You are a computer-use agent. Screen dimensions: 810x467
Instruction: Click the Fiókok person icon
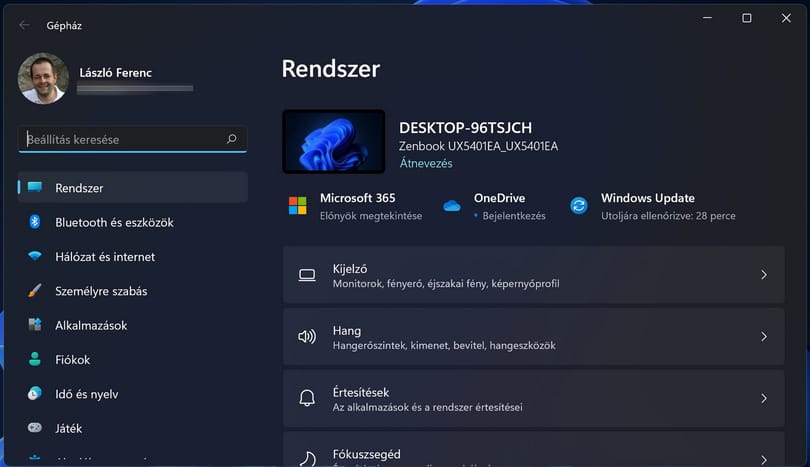tap(35, 359)
